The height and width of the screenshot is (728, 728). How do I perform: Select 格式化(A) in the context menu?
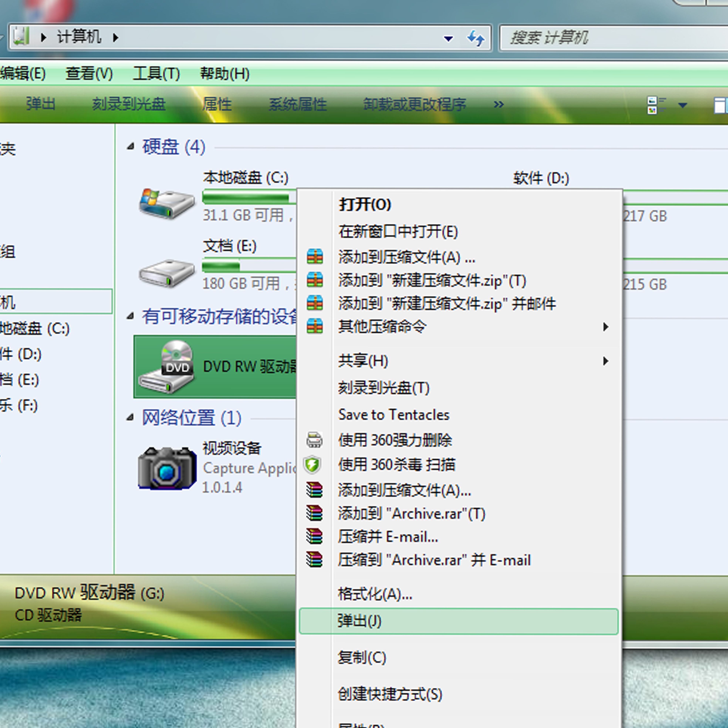click(375, 594)
